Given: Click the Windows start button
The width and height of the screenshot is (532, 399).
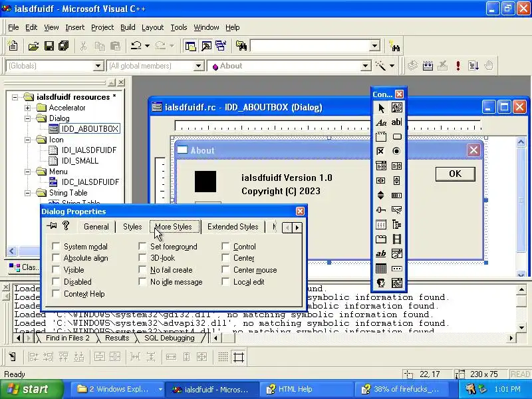Looking at the screenshot, I should click(31, 389).
